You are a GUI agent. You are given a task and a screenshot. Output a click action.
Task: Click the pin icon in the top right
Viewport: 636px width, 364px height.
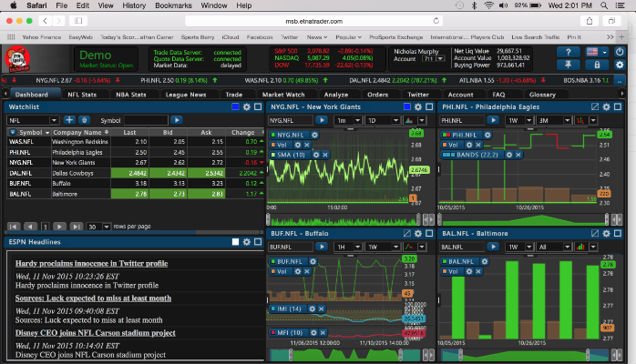pyautogui.click(x=568, y=65)
